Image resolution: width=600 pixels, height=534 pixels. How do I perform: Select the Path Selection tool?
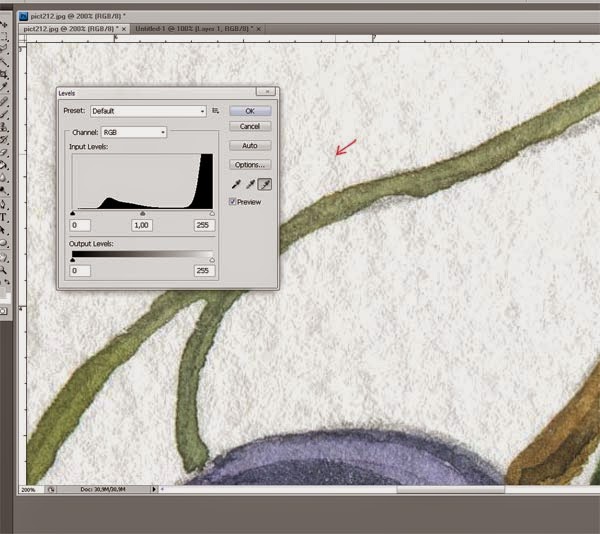coord(4,230)
